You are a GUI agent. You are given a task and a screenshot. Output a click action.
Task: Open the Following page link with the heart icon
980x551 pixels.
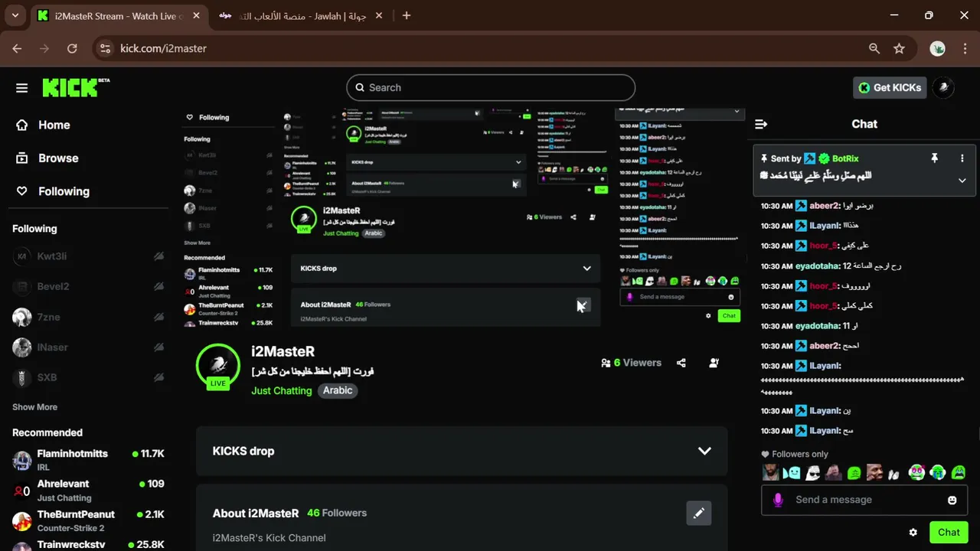pyautogui.click(x=64, y=191)
